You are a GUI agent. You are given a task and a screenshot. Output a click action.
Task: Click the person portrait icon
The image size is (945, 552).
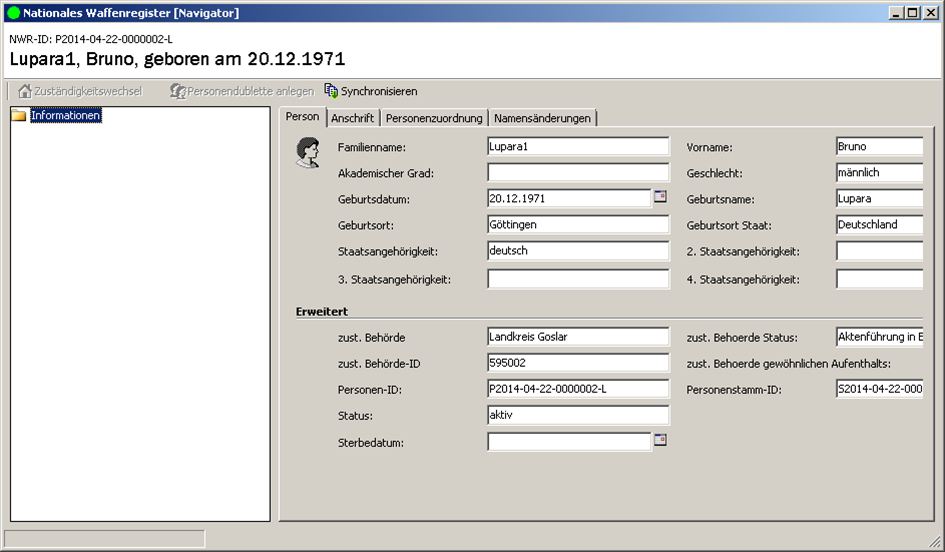coord(307,152)
